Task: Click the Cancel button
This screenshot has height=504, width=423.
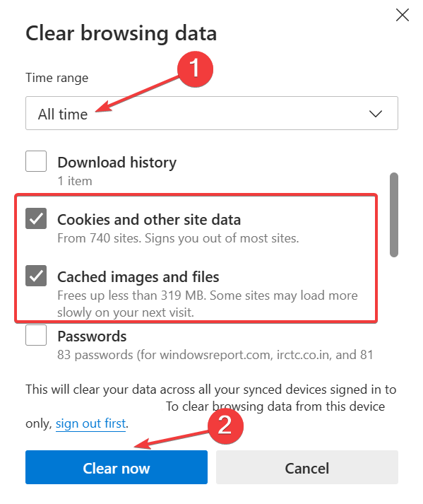Action: 307,467
